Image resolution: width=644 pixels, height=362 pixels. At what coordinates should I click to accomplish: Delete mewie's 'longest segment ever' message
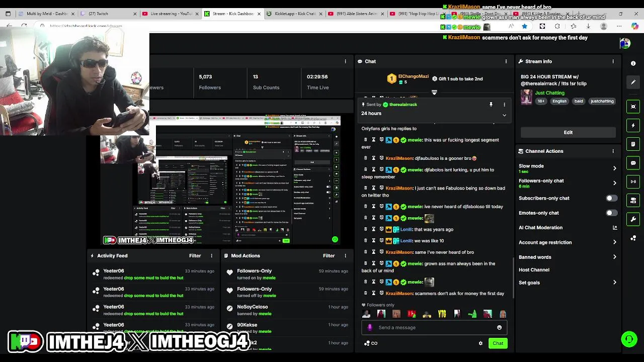[366, 140]
